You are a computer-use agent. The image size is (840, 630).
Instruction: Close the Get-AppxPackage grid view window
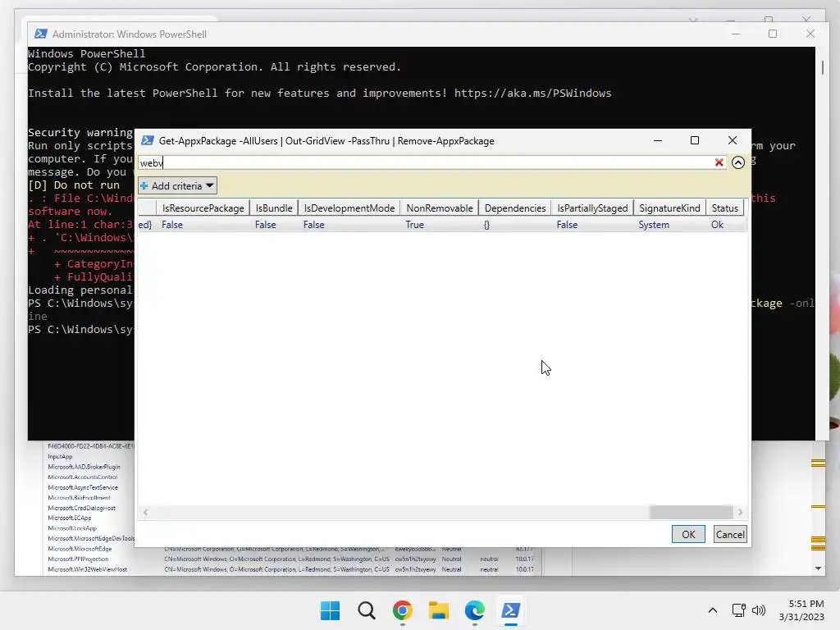point(733,140)
